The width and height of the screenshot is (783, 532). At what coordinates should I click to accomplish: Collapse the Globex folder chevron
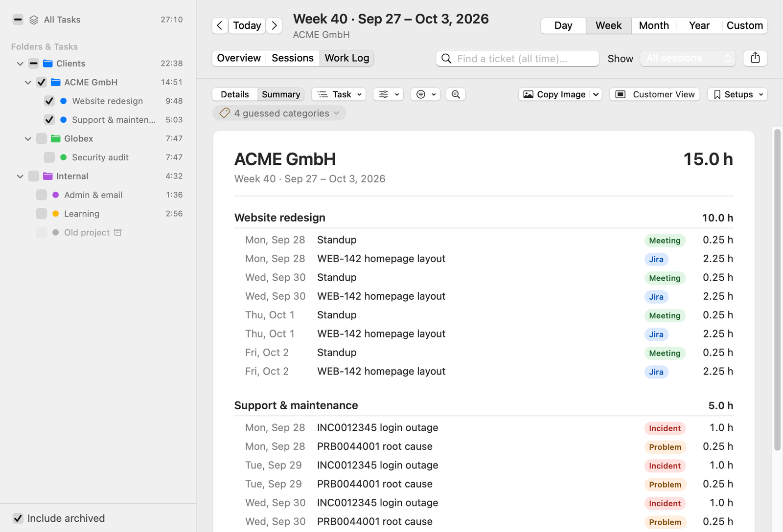click(x=28, y=139)
